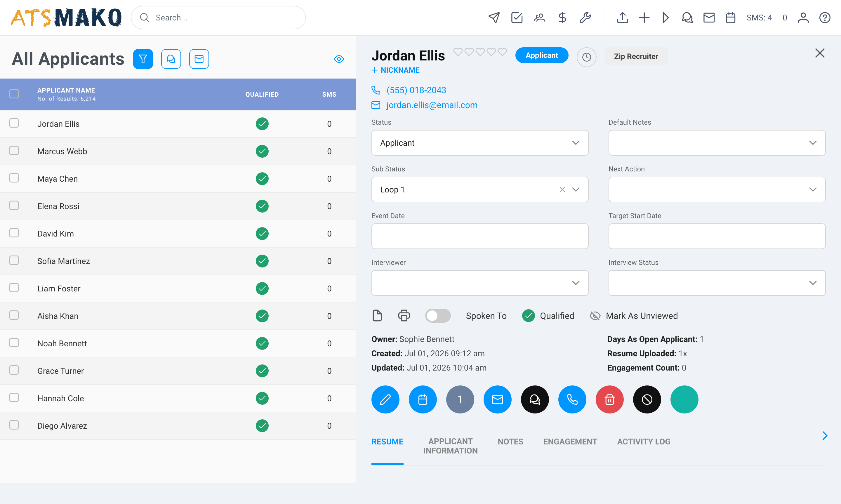Click the Mark As Unviewed button
The image size is (841, 504).
click(634, 315)
